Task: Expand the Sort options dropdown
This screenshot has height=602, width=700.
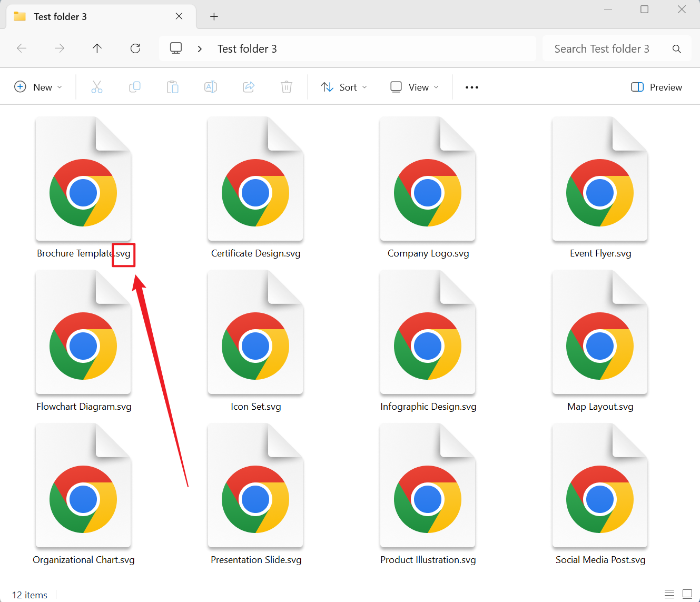Action: click(x=344, y=87)
